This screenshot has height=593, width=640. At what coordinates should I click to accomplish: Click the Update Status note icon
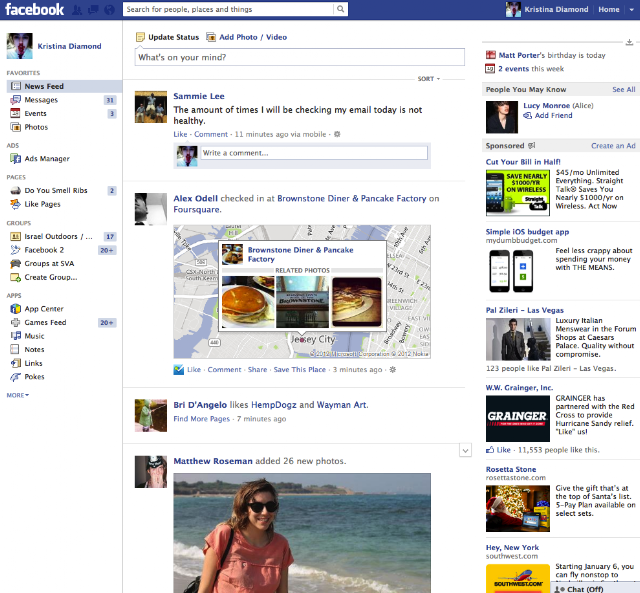[x=140, y=37]
